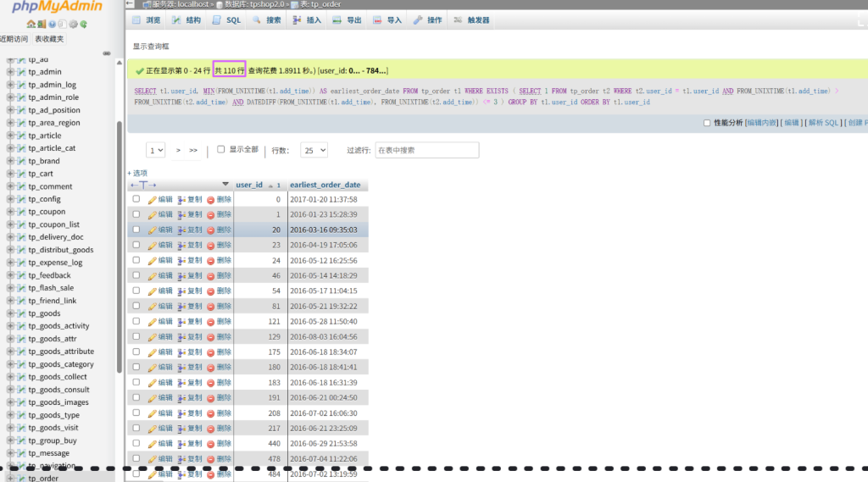Click the 解析 SQL link
868x482 pixels.
point(822,123)
